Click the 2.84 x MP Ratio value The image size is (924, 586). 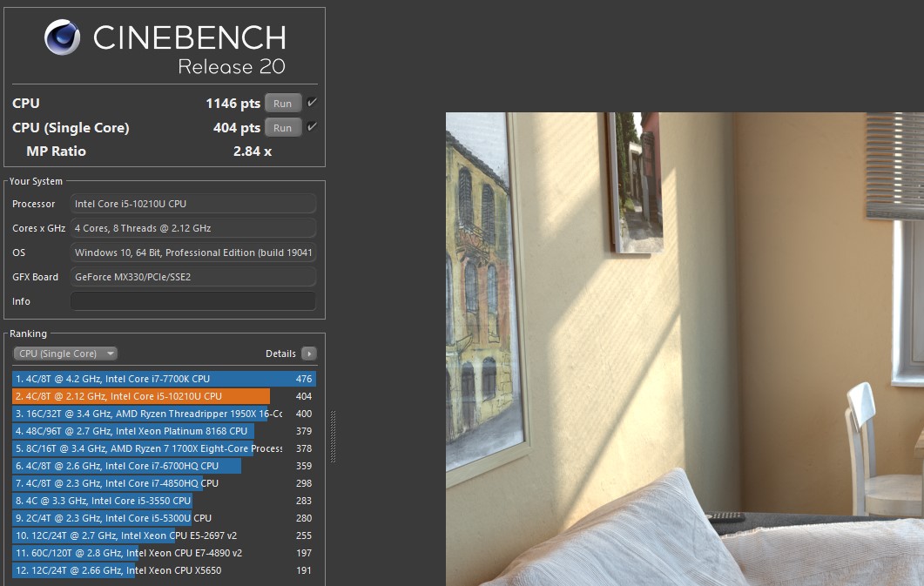[x=253, y=152]
